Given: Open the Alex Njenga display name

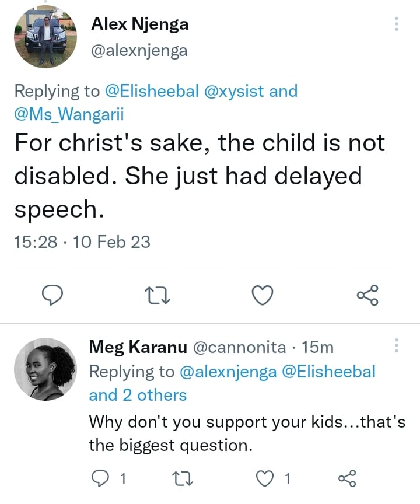Looking at the screenshot, I should (x=140, y=24).
